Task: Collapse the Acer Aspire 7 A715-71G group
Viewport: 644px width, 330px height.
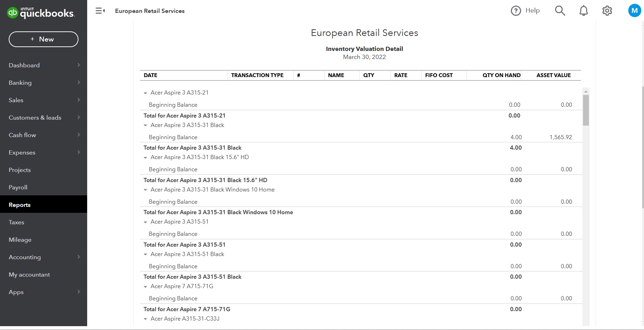Action: (145, 287)
